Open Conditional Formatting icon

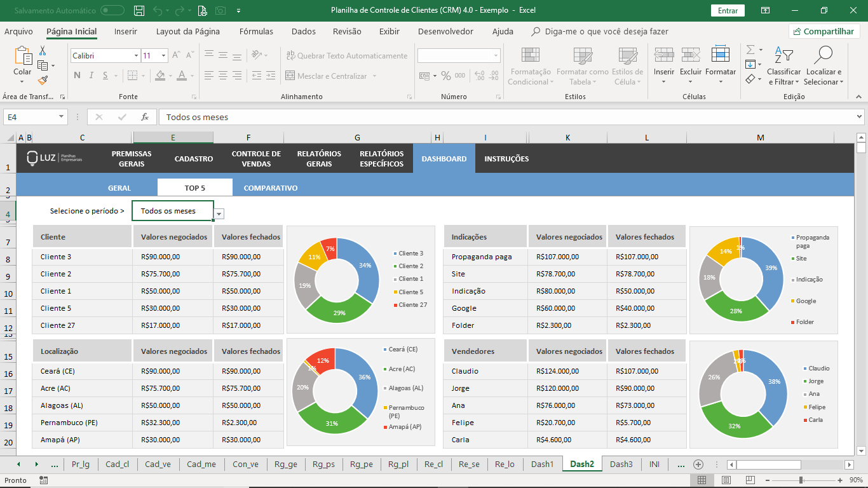530,66
